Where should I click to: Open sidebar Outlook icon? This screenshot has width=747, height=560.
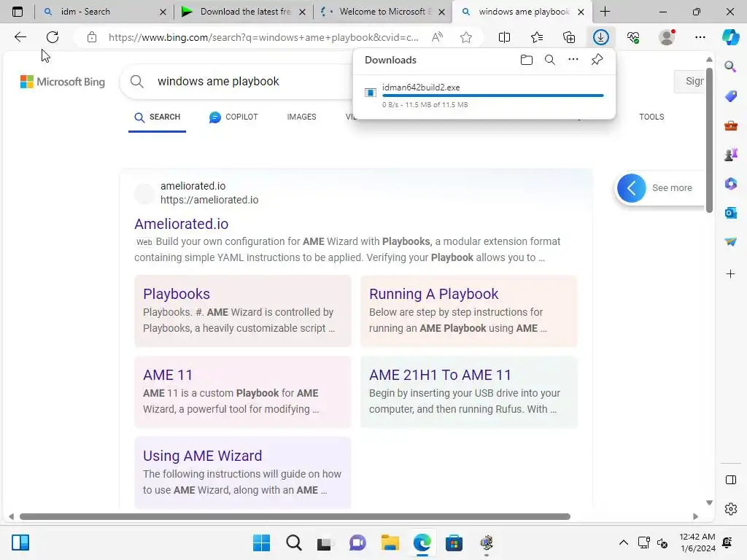click(x=730, y=213)
